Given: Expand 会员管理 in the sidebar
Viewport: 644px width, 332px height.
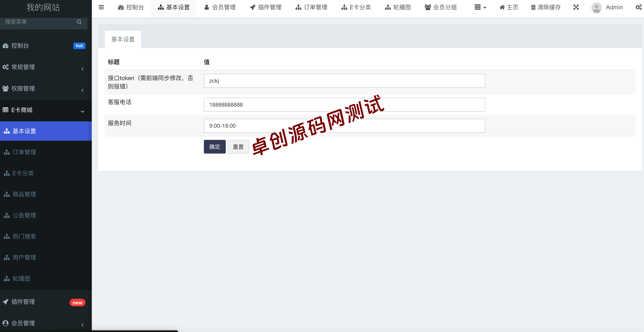Looking at the screenshot, I should tap(46, 323).
